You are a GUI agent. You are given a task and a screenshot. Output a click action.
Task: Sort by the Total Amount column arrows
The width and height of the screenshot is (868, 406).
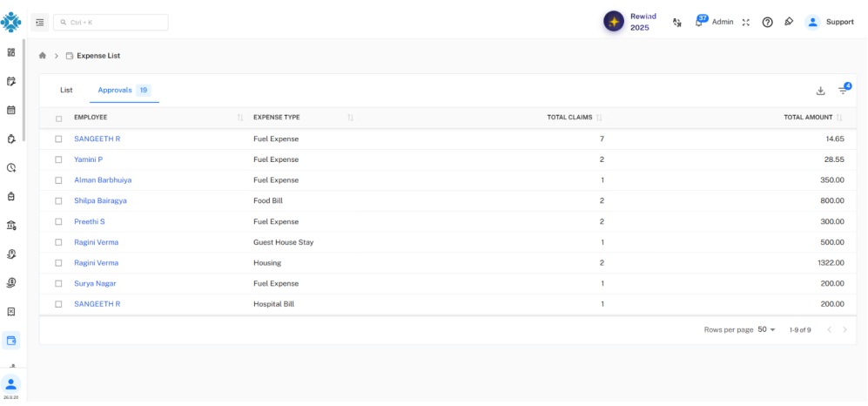[839, 118]
